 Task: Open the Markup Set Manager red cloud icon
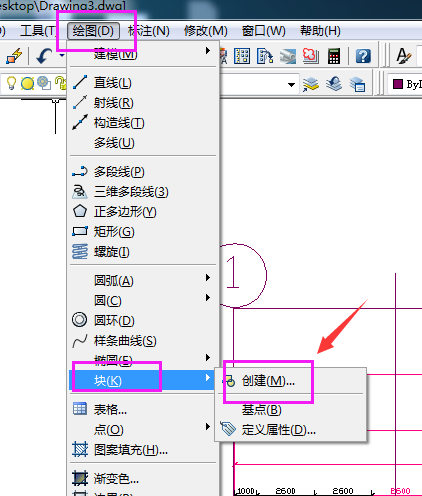point(310,56)
